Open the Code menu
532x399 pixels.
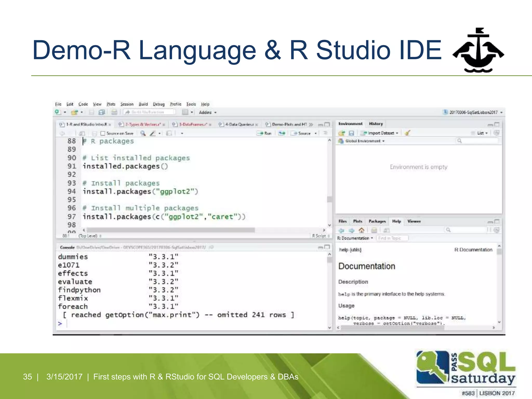click(x=83, y=104)
